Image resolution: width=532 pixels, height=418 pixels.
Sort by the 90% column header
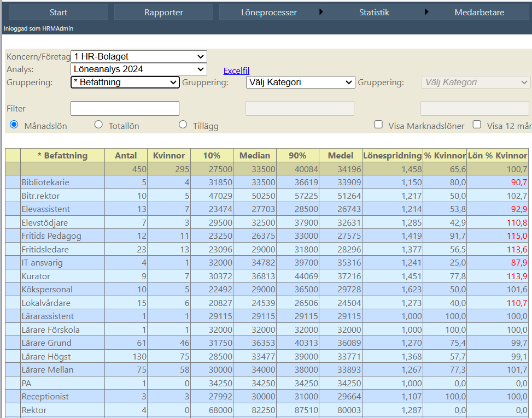click(297, 156)
